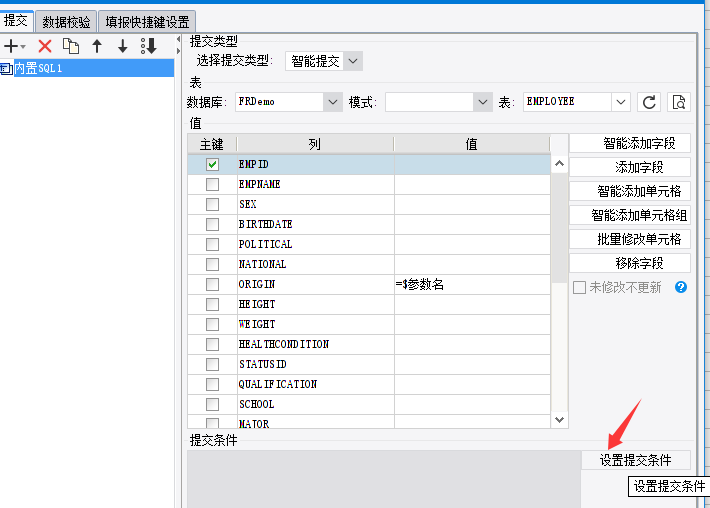This screenshot has height=508, width=710.
Task: Click the preview table data icon
Action: 679,102
